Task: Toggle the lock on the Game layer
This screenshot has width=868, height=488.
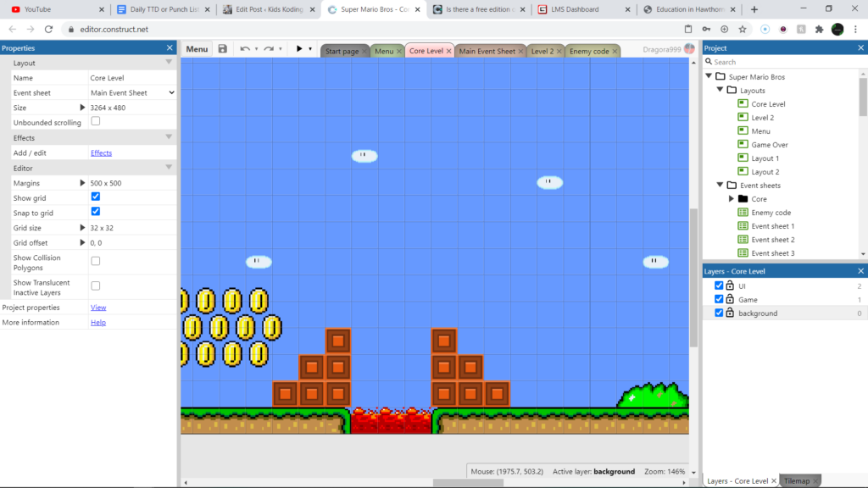Action: (730, 299)
